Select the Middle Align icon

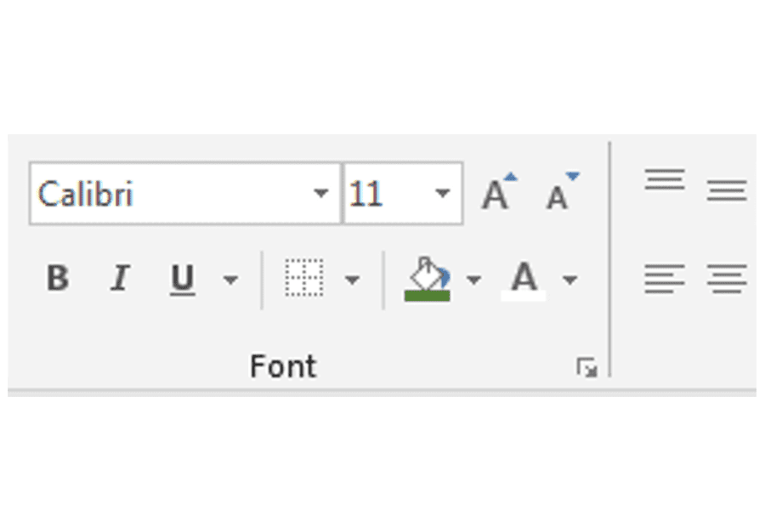(727, 190)
